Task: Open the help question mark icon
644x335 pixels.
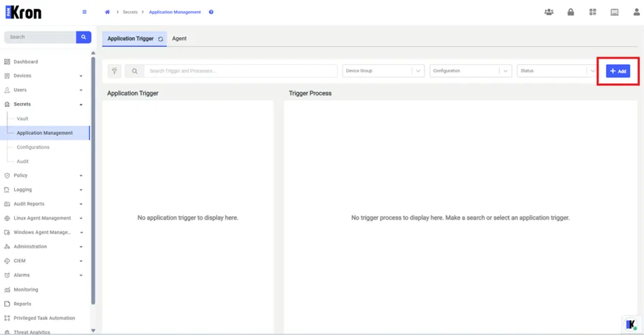Action: point(211,12)
